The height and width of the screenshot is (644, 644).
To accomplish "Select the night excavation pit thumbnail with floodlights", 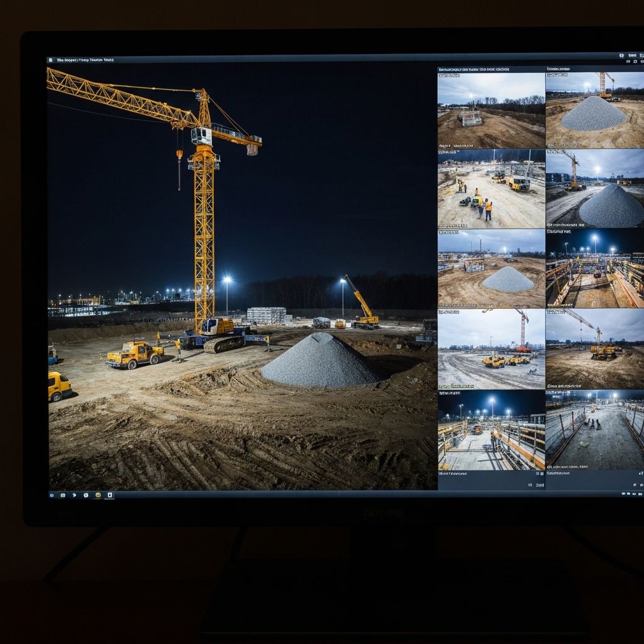I will point(594,272).
